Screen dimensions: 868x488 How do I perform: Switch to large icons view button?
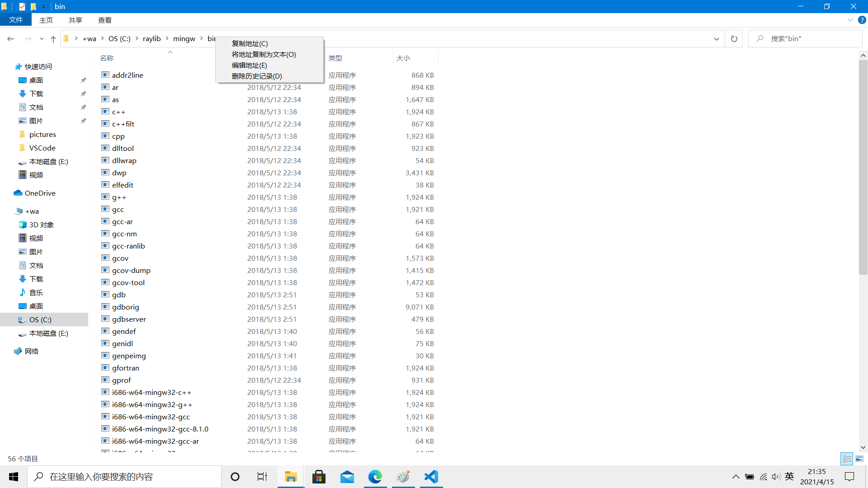859,459
